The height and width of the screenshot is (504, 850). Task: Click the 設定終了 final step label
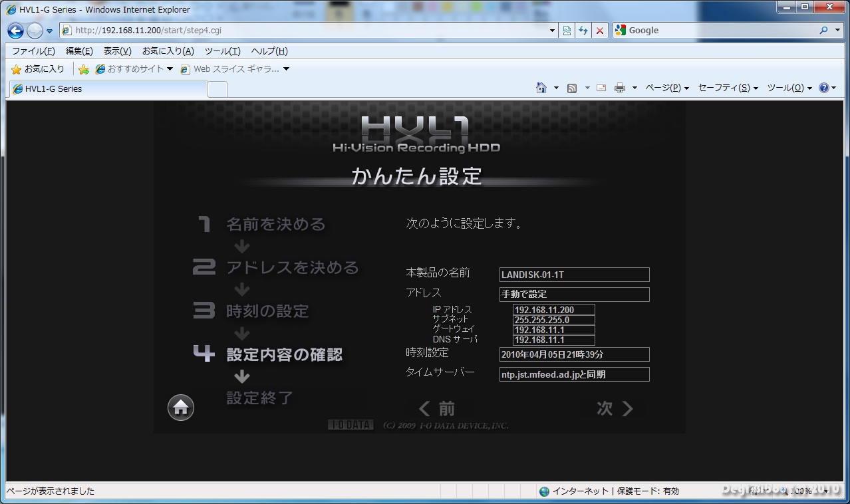coord(260,398)
